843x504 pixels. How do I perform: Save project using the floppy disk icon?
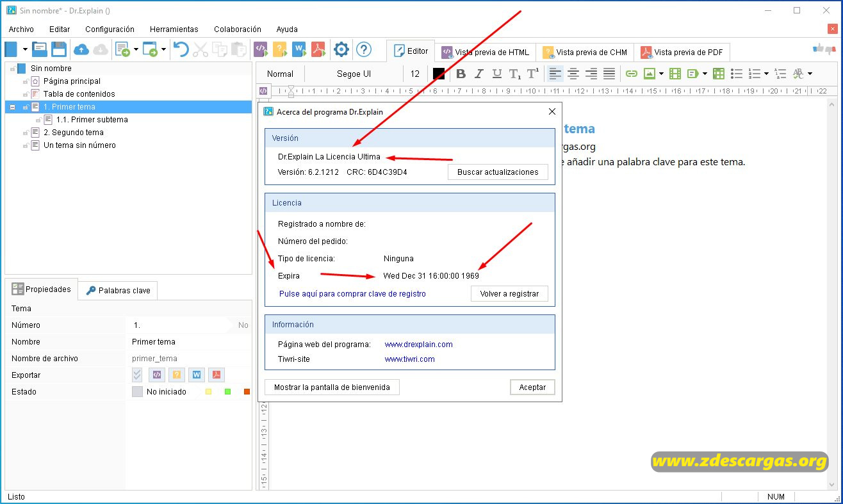pos(59,49)
